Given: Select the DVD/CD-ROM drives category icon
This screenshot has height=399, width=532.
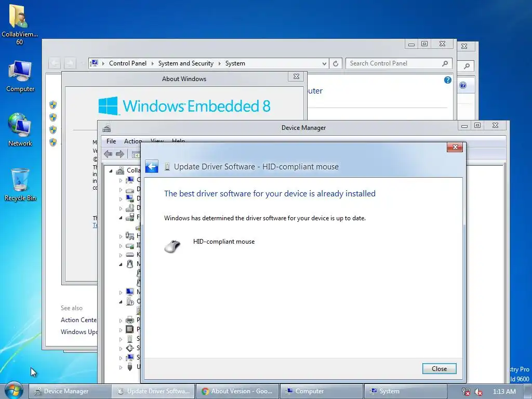Looking at the screenshot, I should (x=130, y=208).
